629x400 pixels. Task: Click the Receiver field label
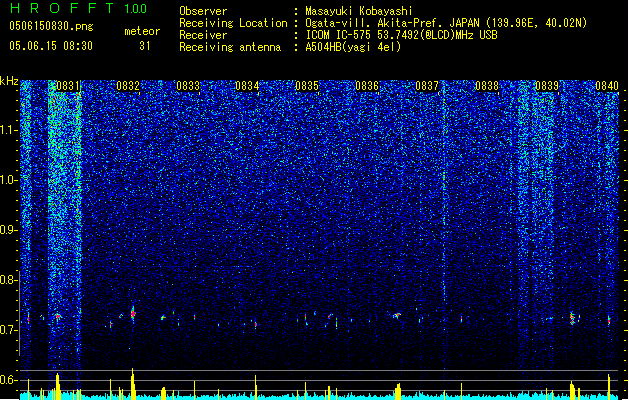pos(203,35)
